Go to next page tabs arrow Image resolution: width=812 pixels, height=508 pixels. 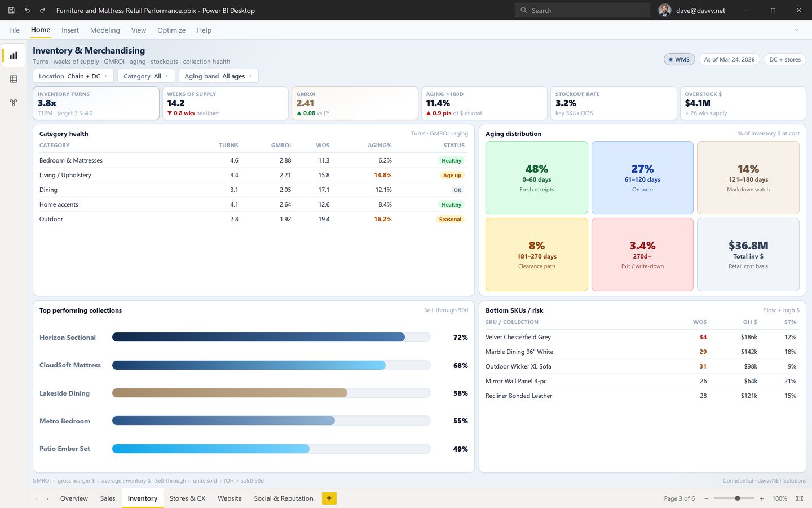47,499
